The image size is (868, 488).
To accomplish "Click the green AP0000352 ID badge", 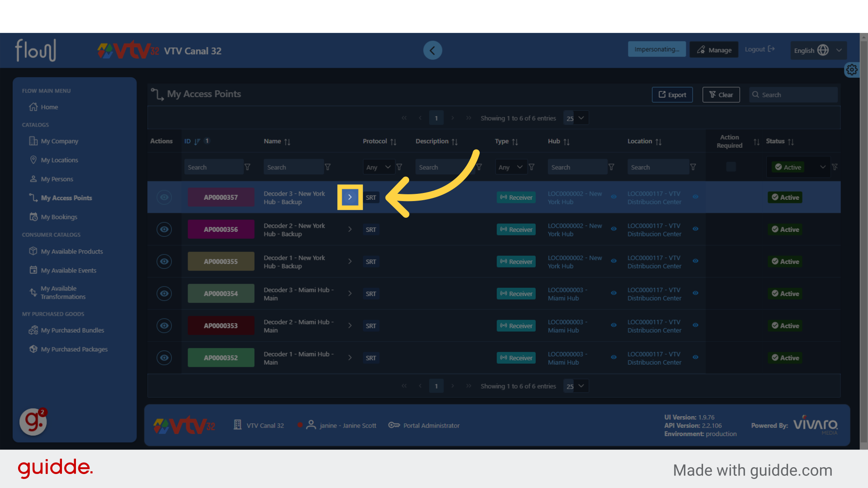I will (x=221, y=358).
